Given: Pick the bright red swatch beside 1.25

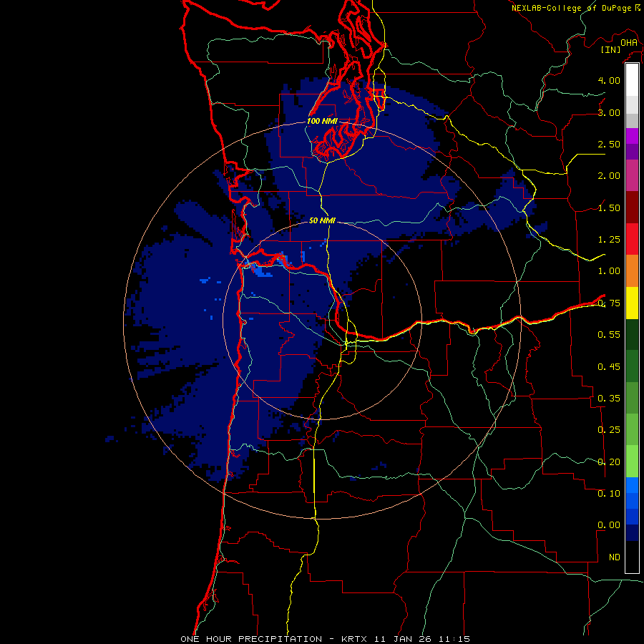Looking at the screenshot, I should pyautogui.click(x=632, y=239).
